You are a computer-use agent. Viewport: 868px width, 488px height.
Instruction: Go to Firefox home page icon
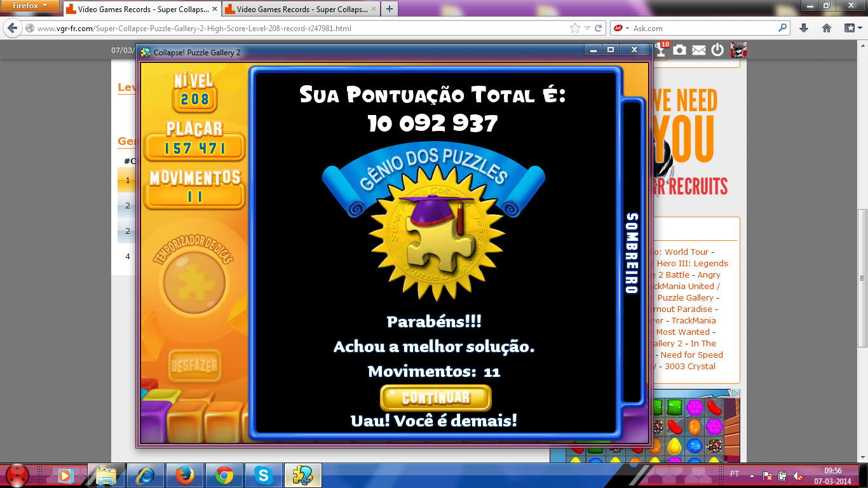(x=827, y=28)
